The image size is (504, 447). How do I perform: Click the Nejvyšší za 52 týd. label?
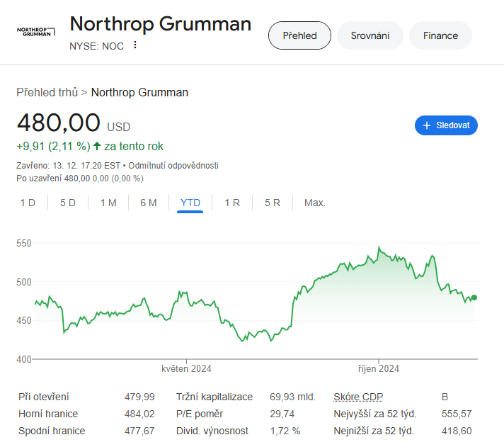(375, 414)
